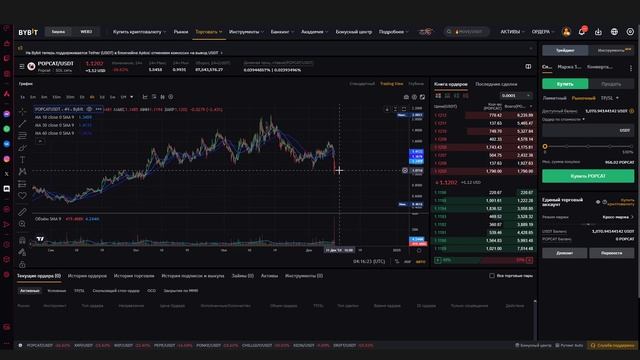This screenshot has width=640, height=360.
Task: Open account-panel options via three dots
Action: pyautogui.click(x=631, y=68)
